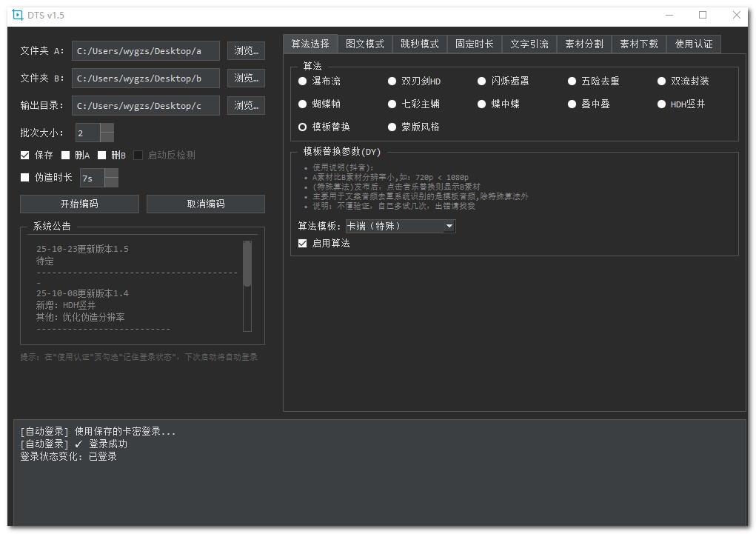Select the 瀑布流 algorithm

[x=302, y=81]
